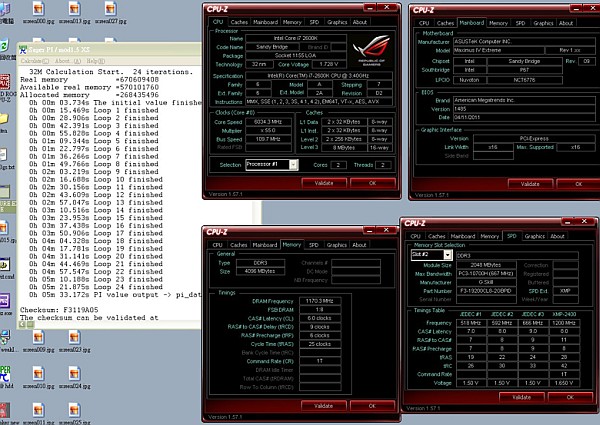Screen dimensions: 600x425
Task: Click the Core Speed value 6034.3 MHz
Action: [268, 122]
